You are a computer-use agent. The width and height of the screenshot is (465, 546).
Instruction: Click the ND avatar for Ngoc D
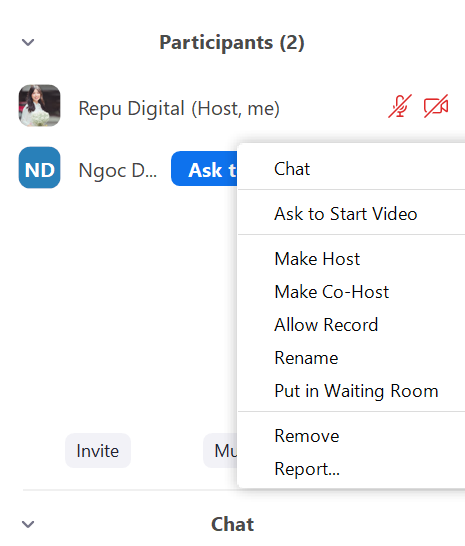[x=39, y=167]
